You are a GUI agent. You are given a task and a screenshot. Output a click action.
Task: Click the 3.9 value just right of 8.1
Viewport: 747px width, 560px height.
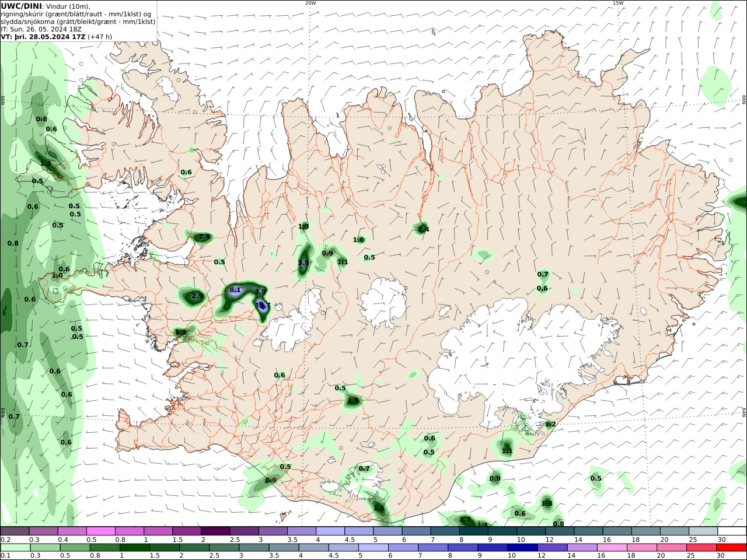[260, 292]
